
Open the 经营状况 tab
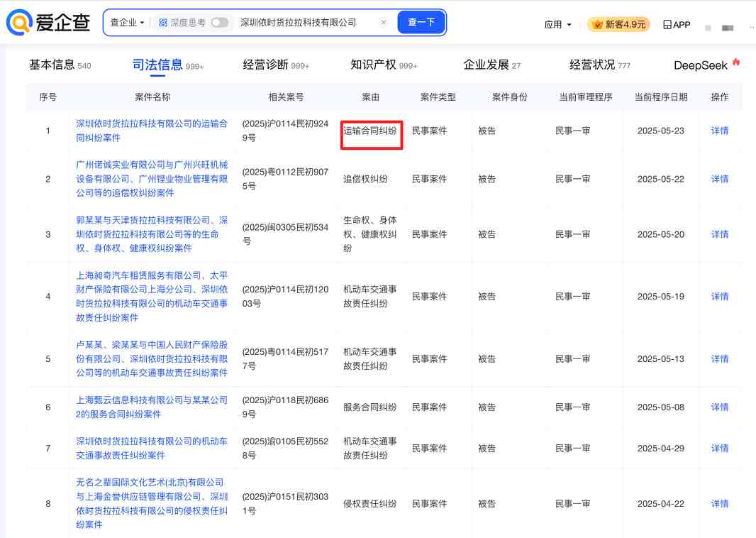[x=600, y=65]
